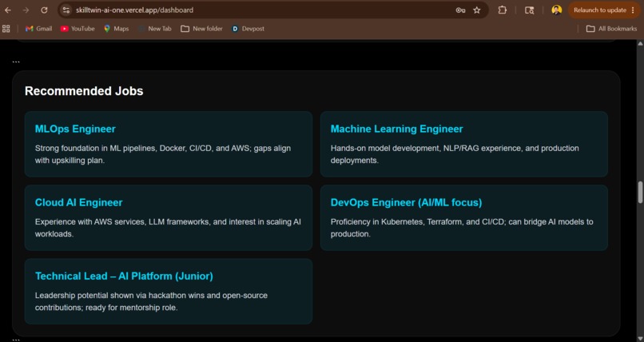The height and width of the screenshot is (342, 644).
Task: Click the hackathon wins description text
Action: point(151,301)
